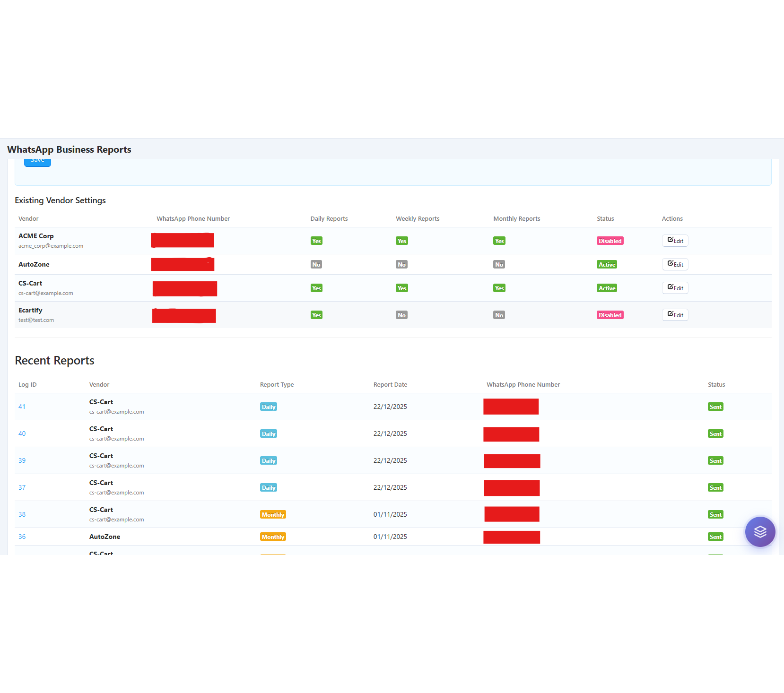The image size is (784, 693).
Task: Click AutoZone's Weekly Reports No badge
Action: pos(401,265)
